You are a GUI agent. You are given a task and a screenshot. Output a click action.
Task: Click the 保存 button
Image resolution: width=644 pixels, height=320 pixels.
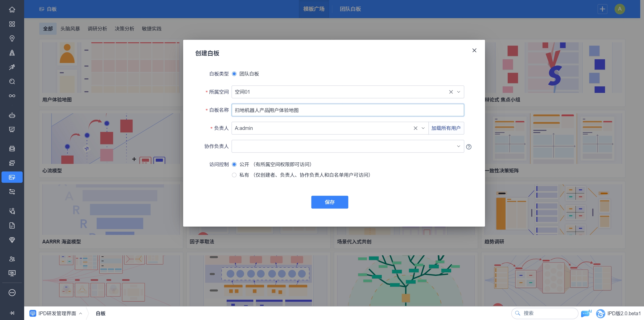pos(330,202)
